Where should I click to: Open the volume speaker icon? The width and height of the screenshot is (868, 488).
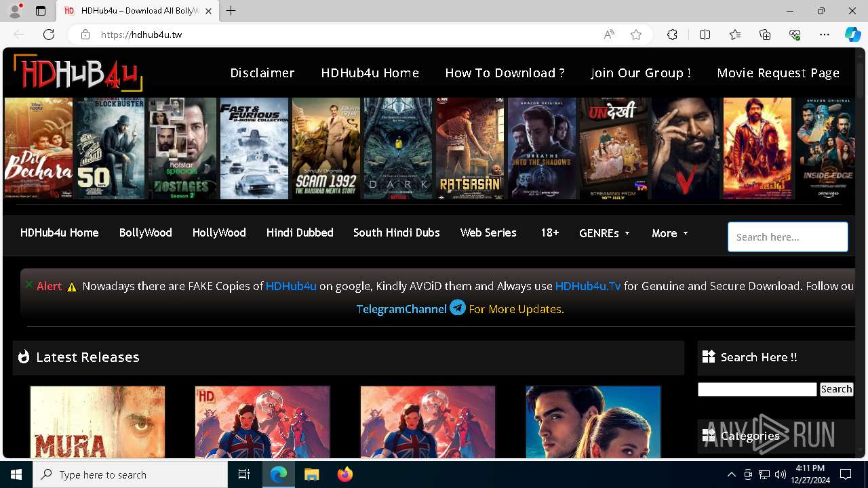pos(780,474)
